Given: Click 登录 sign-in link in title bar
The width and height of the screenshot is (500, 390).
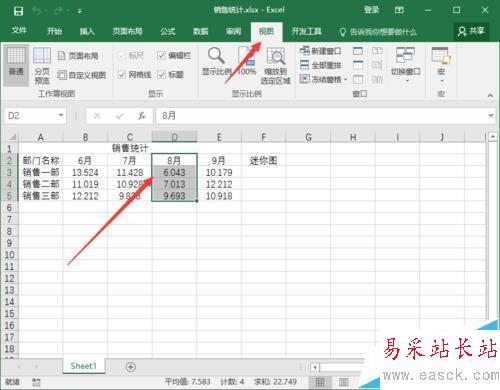Looking at the screenshot, I should pyautogui.click(x=371, y=10).
